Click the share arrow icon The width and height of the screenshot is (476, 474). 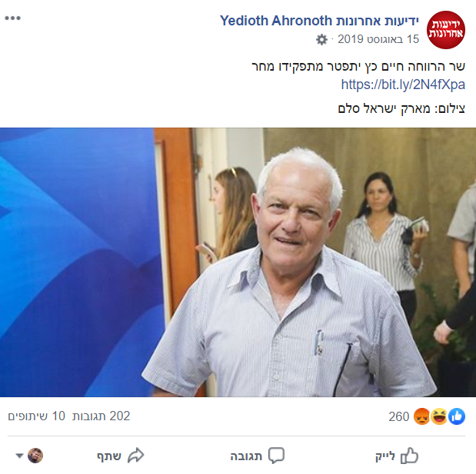click(135, 456)
